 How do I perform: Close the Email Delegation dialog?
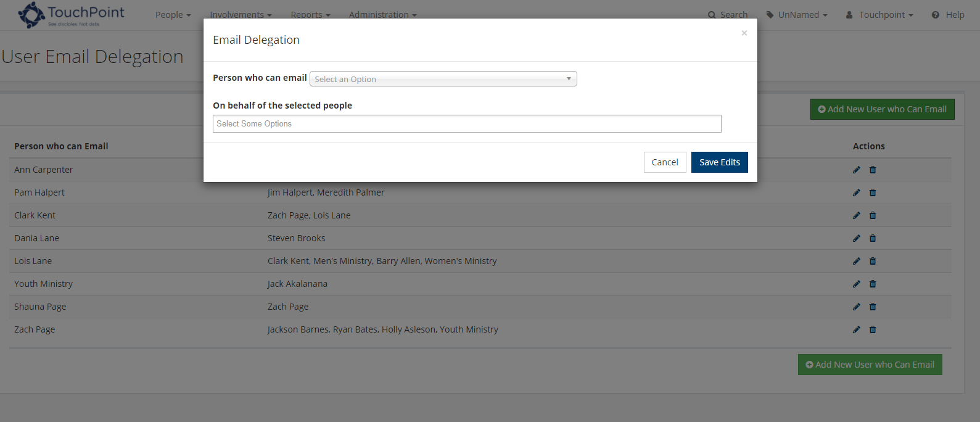744,33
